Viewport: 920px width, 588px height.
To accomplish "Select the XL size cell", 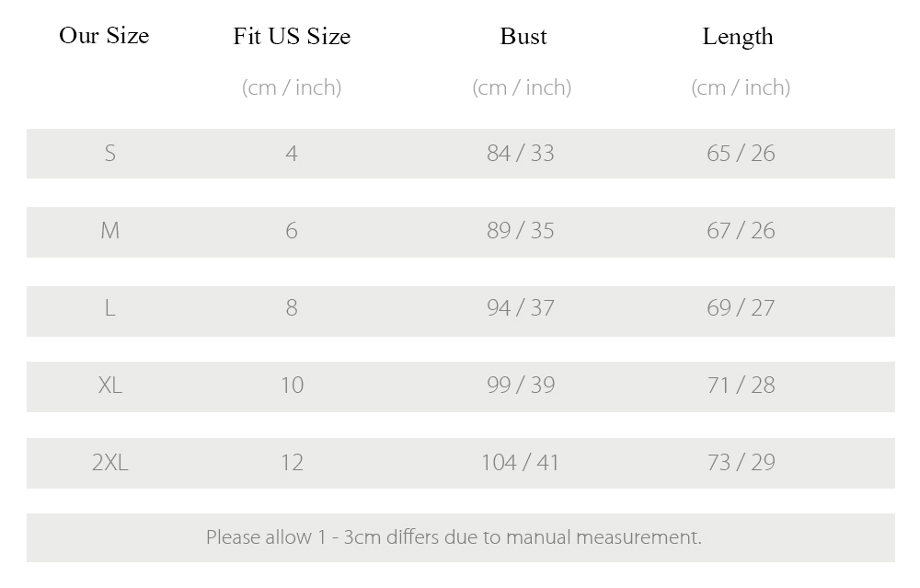I will [109, 385].
